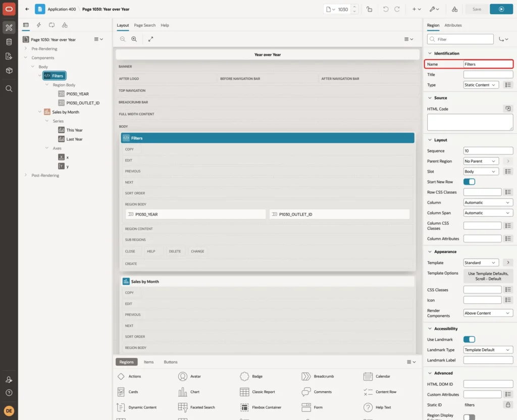
Task: Open the Column Span dropdown
Action: pos(488,213)
